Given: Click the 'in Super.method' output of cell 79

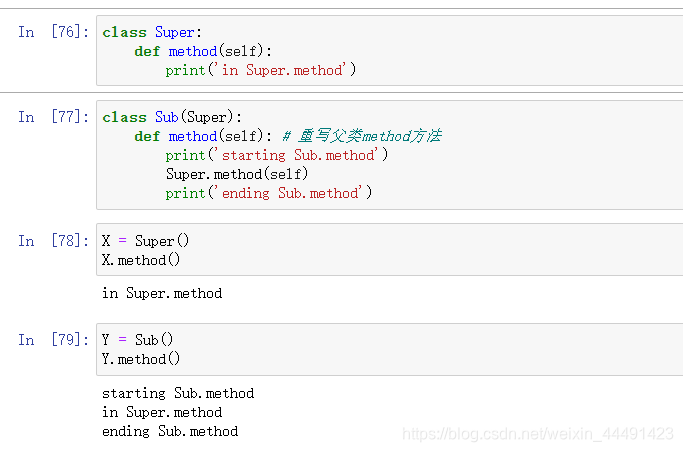Looking at the screenshot, I should click(x=162, y=412).
